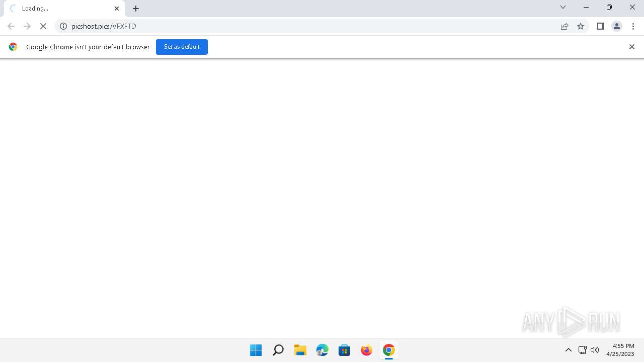Close the Loading tab
Screen dimensions: 644x362
117,9
